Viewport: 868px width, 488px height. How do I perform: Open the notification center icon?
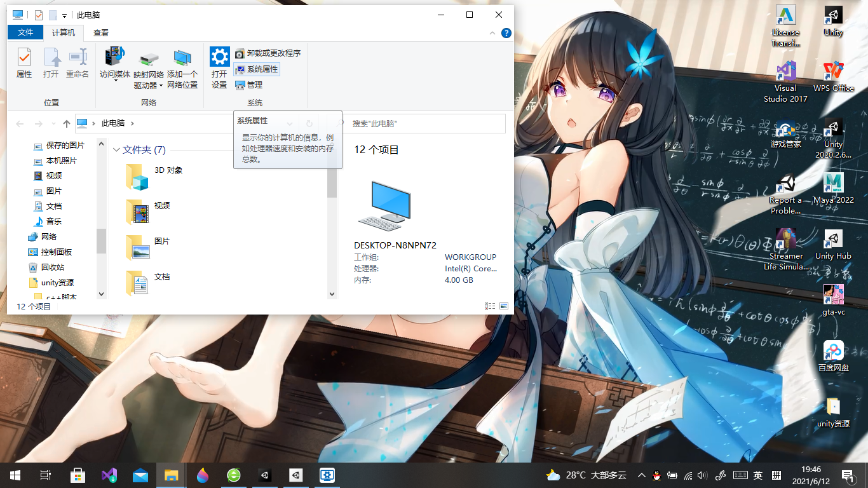848,475
